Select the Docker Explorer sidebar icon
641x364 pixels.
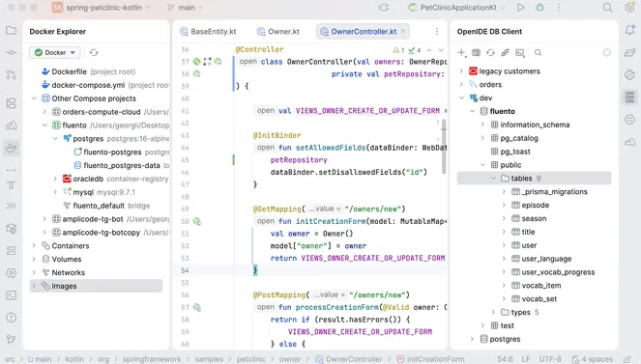tap(12, 148)
